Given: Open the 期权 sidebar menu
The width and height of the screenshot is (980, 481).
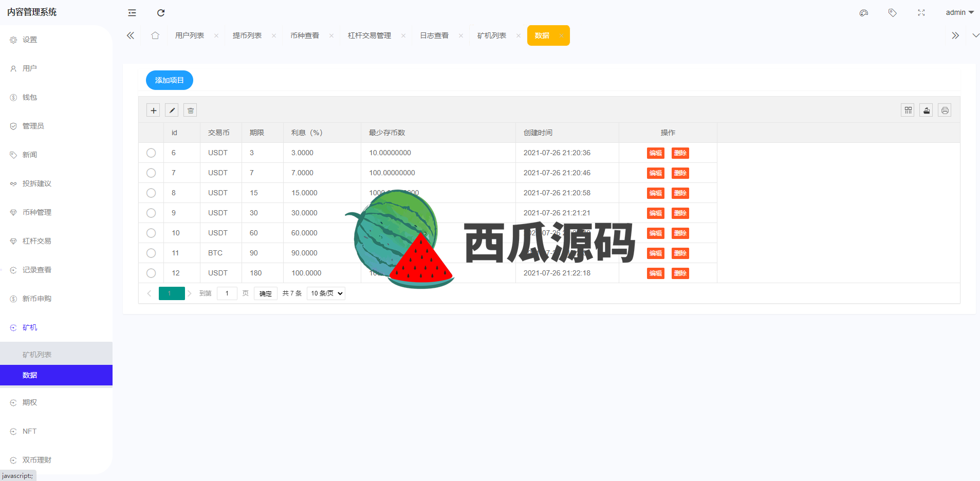Looking at the screenshot, I should click(x=56, y=402).
